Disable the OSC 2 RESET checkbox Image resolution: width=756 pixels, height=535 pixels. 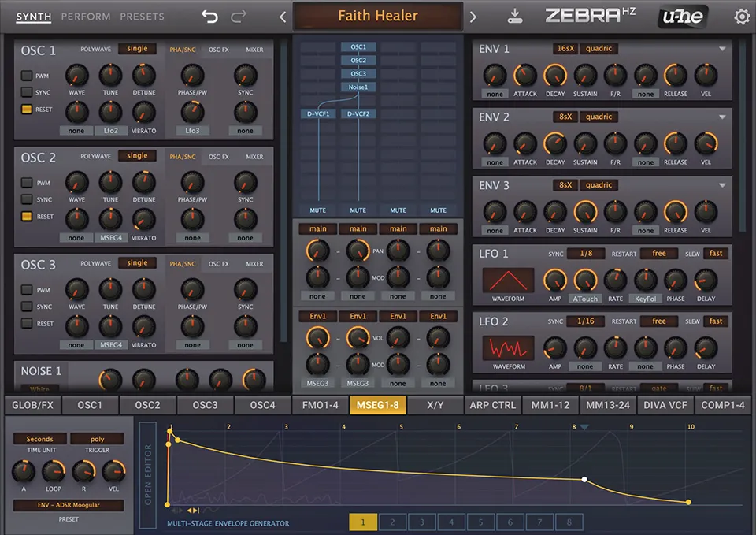(x=27, y=216)
